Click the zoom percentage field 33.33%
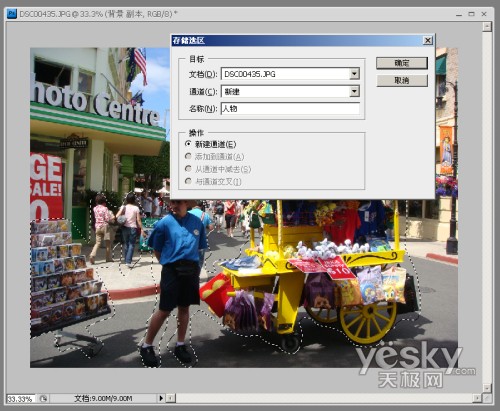Screen dimensions: 500x411 coord(20,399)
